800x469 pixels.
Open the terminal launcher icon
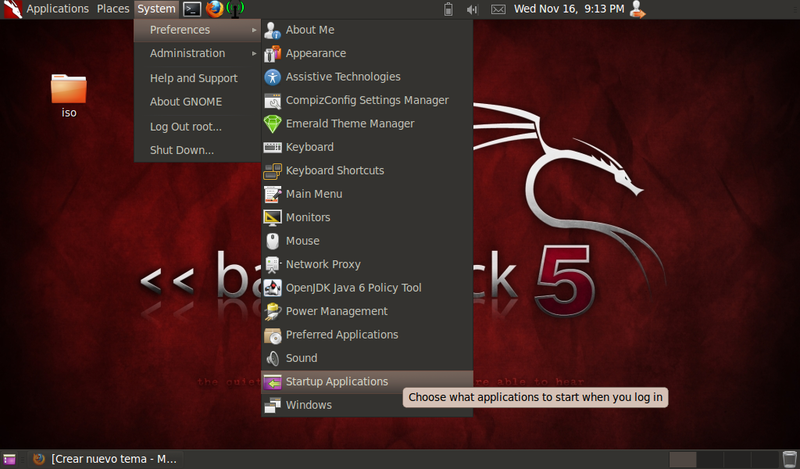192,9
